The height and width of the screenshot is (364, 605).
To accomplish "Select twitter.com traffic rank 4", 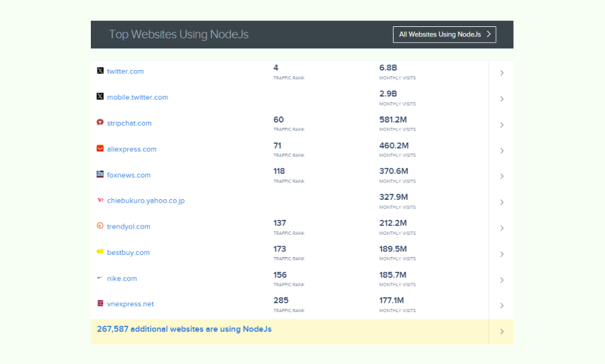I will tap(276, 67).
